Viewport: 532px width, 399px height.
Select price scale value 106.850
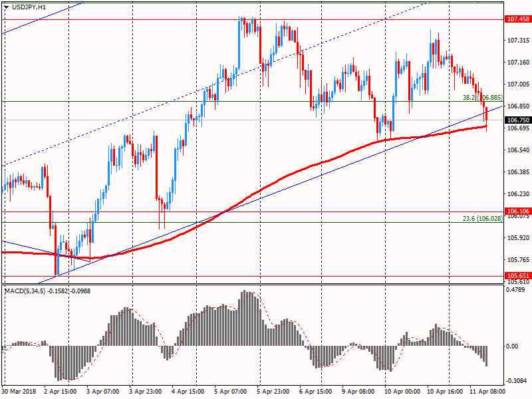518,106
